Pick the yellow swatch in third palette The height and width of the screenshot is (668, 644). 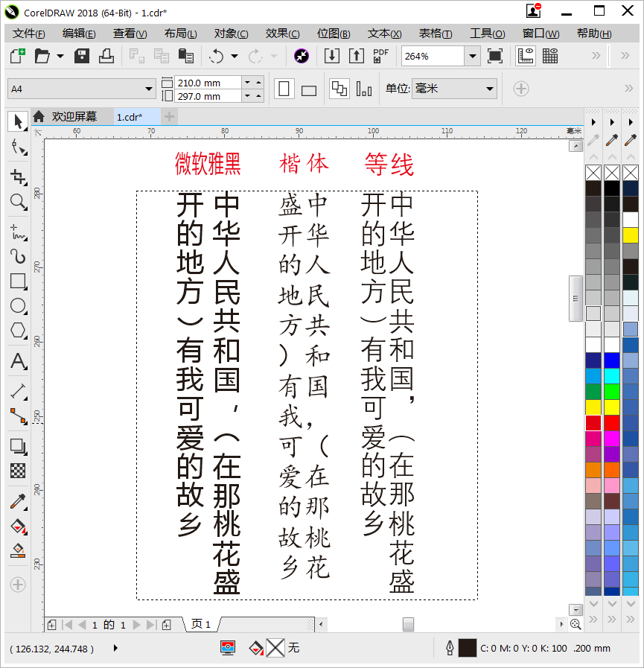click(x=631, y=235)
